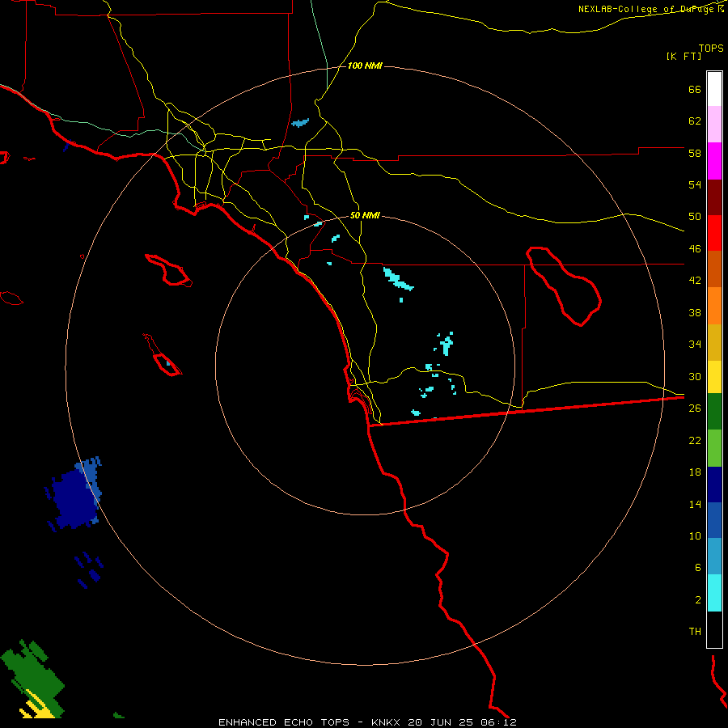The height and width of the screenshot is (728, 728).
Task: Click the TOPS legend title
Action: pyautogui.click(x=711, y=49)
